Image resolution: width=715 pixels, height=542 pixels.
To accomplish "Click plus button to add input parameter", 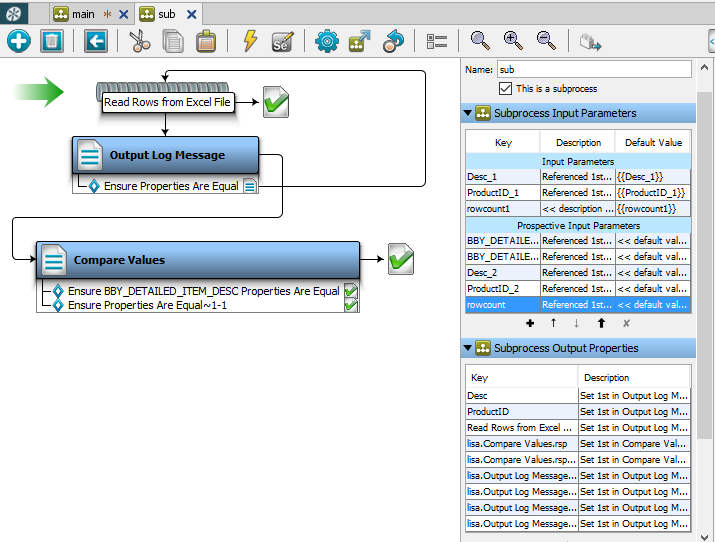I will (x=530, y=324).
